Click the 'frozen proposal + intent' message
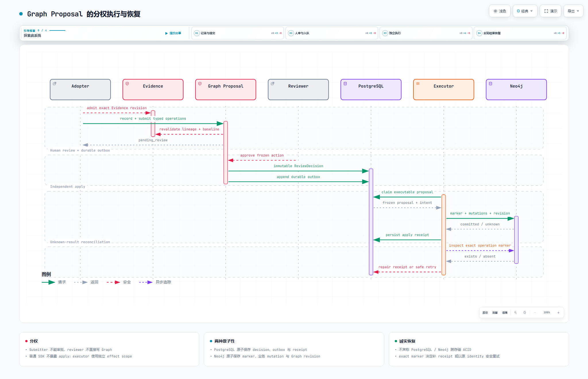The width and height of the screenshot is (588, 379). tap(407, 203)
